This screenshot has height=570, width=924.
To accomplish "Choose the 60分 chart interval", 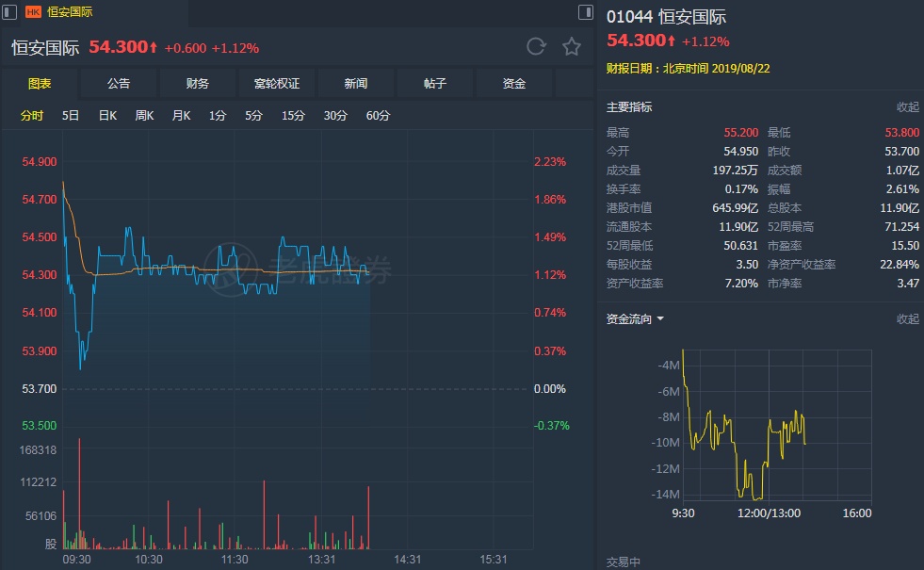I will coord(378,116).
